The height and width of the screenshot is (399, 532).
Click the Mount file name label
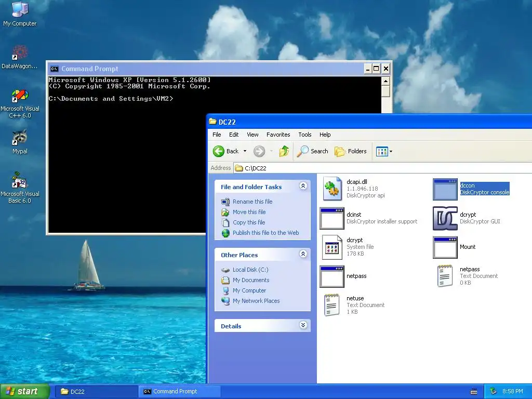(x=468, y=247)
